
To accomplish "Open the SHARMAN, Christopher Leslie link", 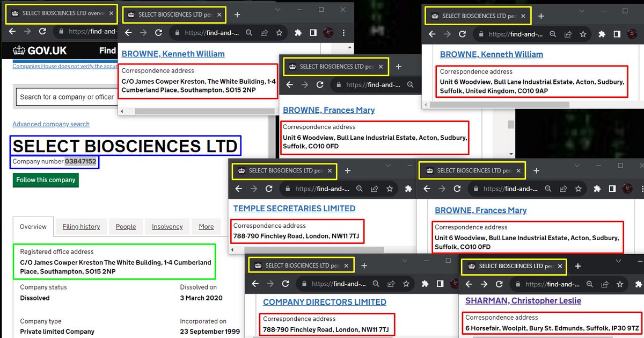I will pyautogui.click(x=523, y=301).
